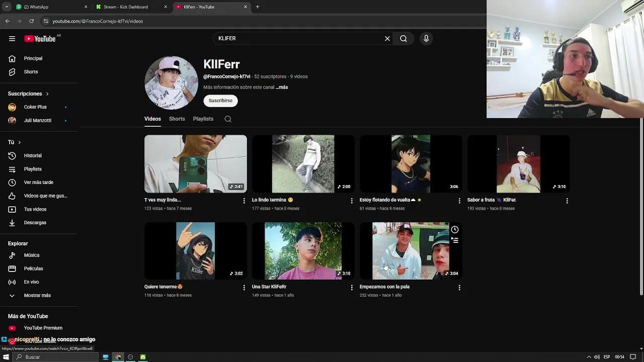Open video title Sabor a fruta KlIFer
Viewport: 644px width, 362px height.
pyautogui.click(x=492, y=200)
